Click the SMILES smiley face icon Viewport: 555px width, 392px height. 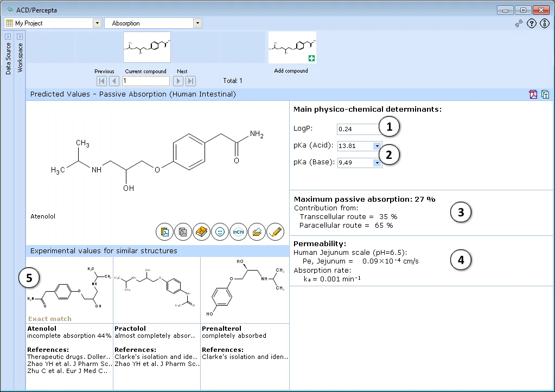coord(220,232)
